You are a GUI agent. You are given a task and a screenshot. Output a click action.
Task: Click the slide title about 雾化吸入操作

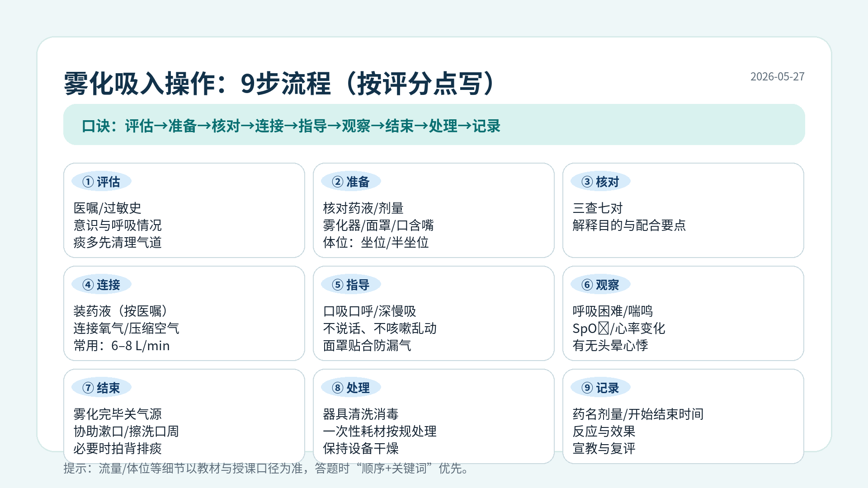281,84
